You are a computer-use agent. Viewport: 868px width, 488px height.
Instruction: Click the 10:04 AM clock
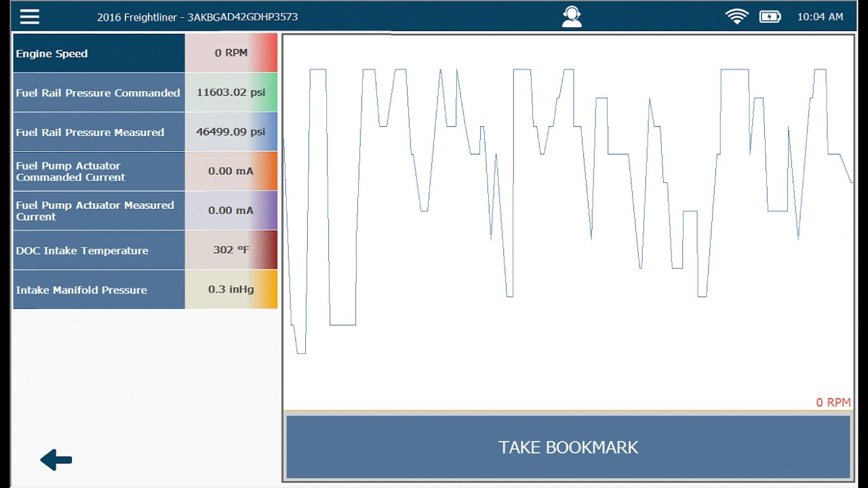tap(820, 17)
